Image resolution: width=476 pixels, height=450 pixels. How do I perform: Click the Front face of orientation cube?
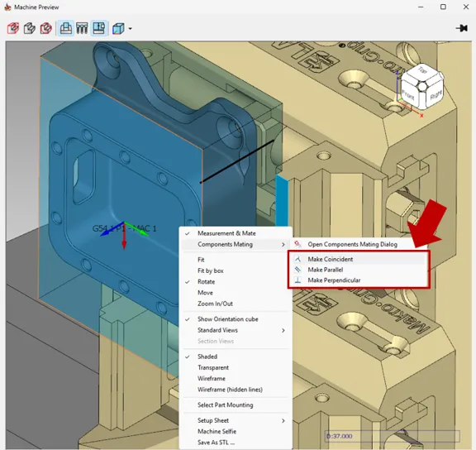tap(408, 95)
